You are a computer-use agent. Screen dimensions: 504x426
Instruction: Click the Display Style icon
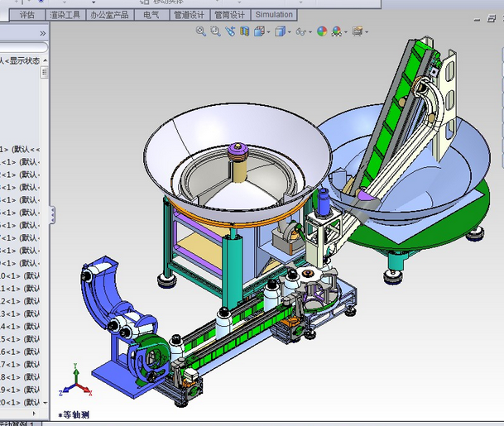pyautogui.click(x=280, y=31)
